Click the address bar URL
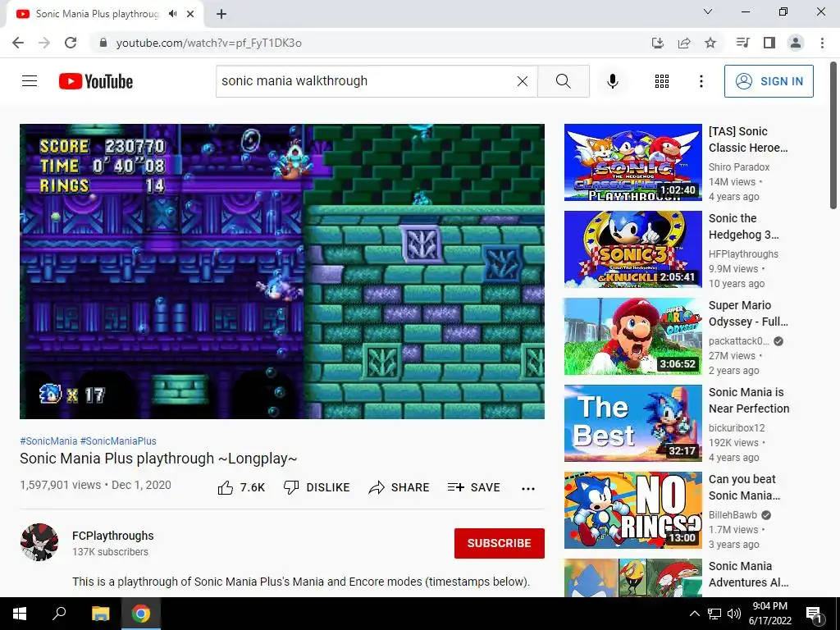Screen dimensions: 840x630 (209, 43)
